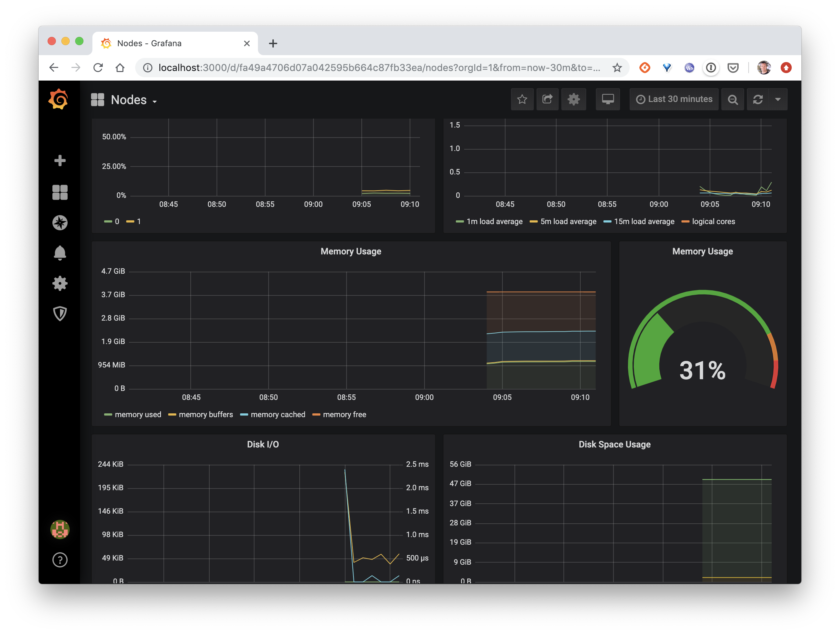Click the star to favorite Nodes dashboard
The height and width of the screenshot is (635, 840).
point(522,99)
